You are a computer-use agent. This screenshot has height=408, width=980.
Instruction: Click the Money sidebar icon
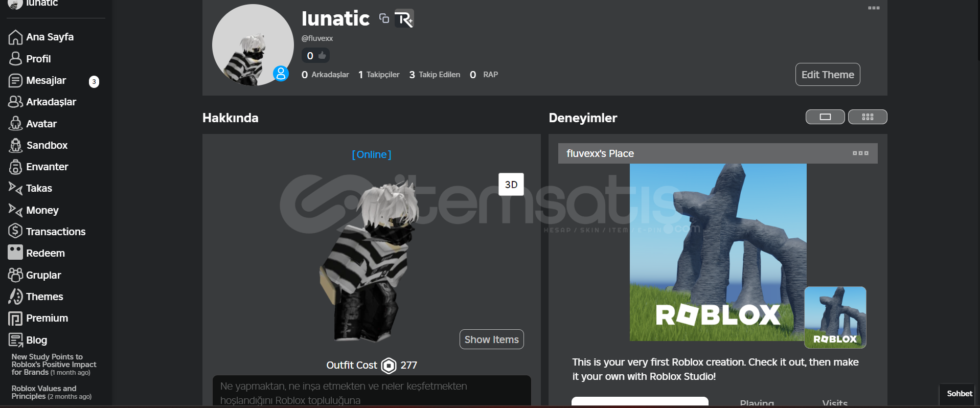[x=15, y=210]
